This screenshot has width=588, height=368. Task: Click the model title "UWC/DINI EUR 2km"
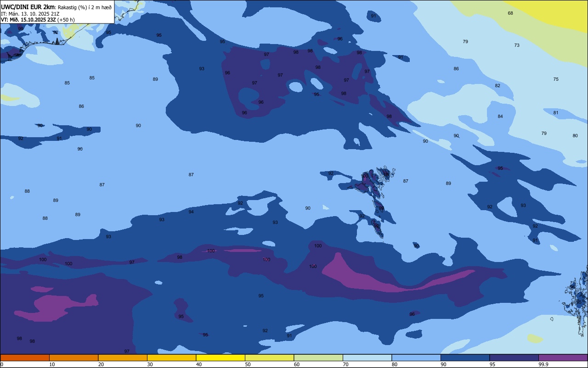pyautogui.click(x=28, y=7)
